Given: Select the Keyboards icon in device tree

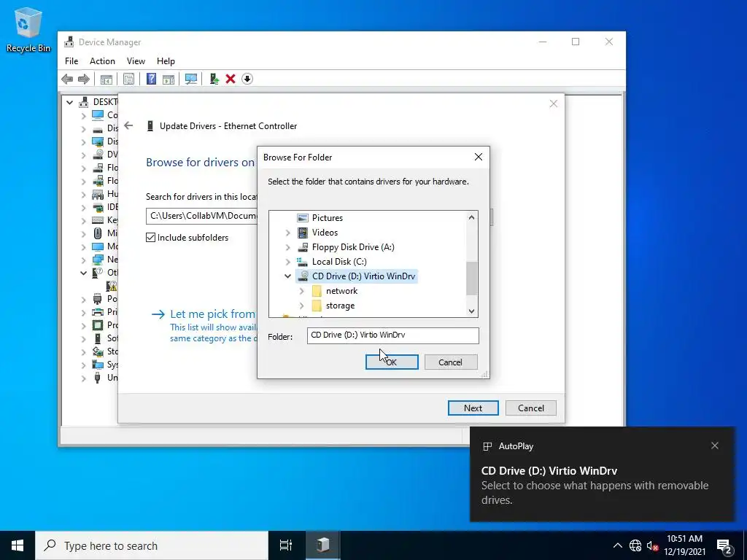Looking at the screenshot, I should point(98,220).
